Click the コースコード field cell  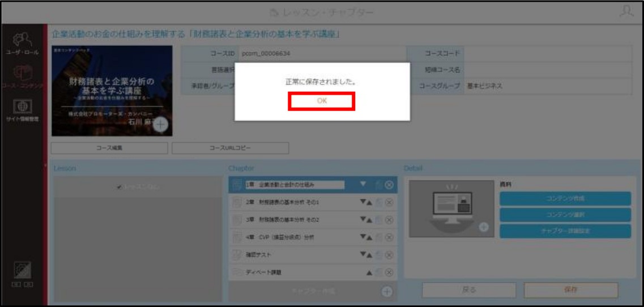click(x=548, y=53)
